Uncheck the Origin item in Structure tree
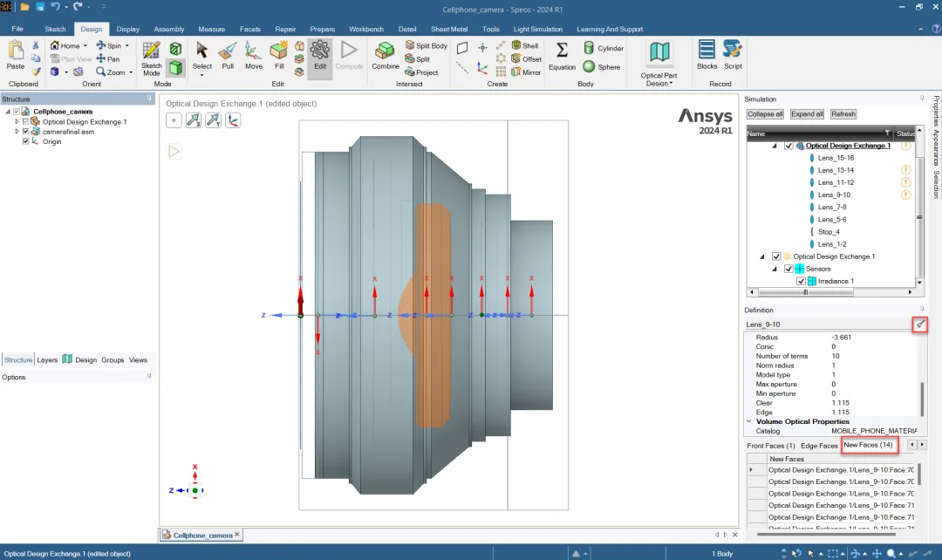942x560 pixels. [x=26, y=141]
